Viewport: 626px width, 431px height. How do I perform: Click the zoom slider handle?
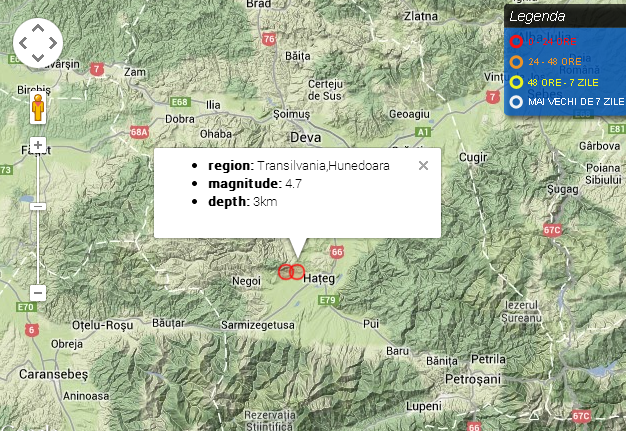coord(38,206)
